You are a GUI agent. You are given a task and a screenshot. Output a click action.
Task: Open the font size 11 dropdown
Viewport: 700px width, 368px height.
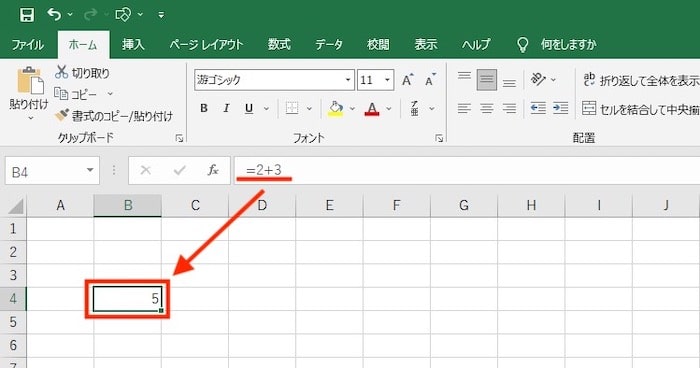coord(388,80)
